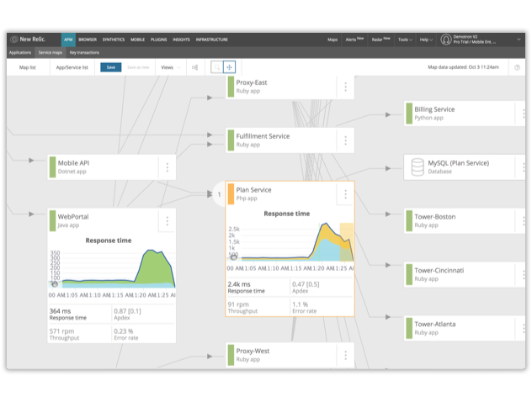Open Billing Service options menu
This screenshot has height=402, width=532.
tap(524, 114)
